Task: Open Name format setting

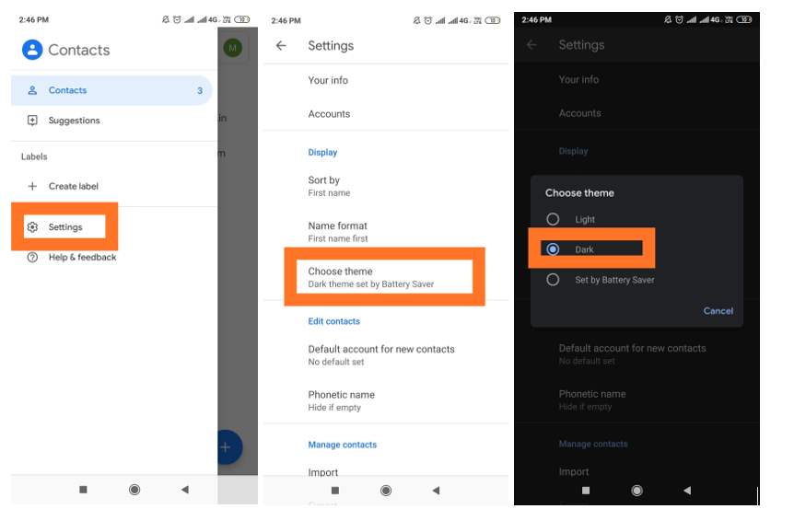Action: click(x=385, y=232)
